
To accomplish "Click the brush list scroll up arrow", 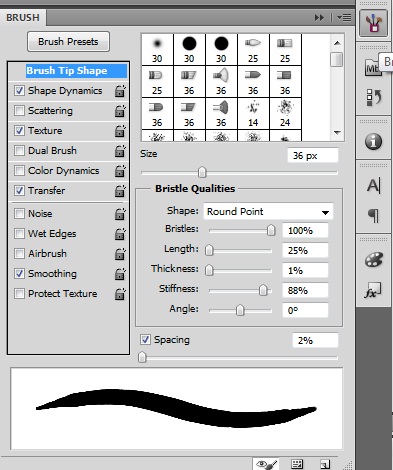I will point(337,43).
